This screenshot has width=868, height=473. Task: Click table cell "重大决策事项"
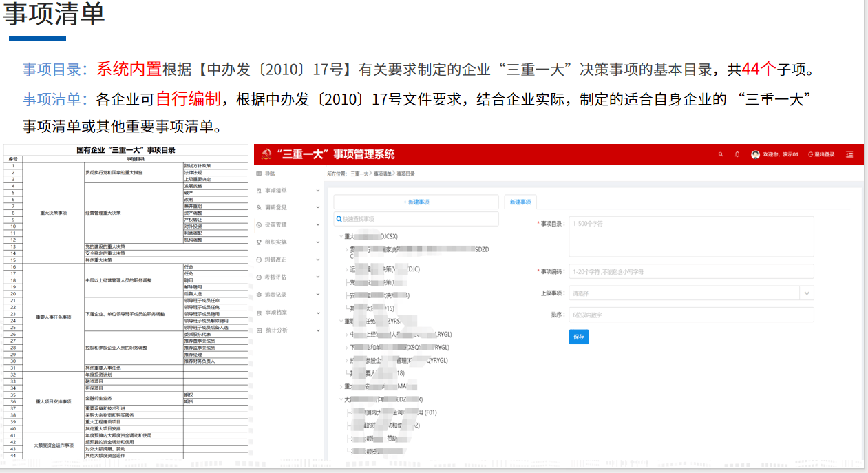pos(54,213)
